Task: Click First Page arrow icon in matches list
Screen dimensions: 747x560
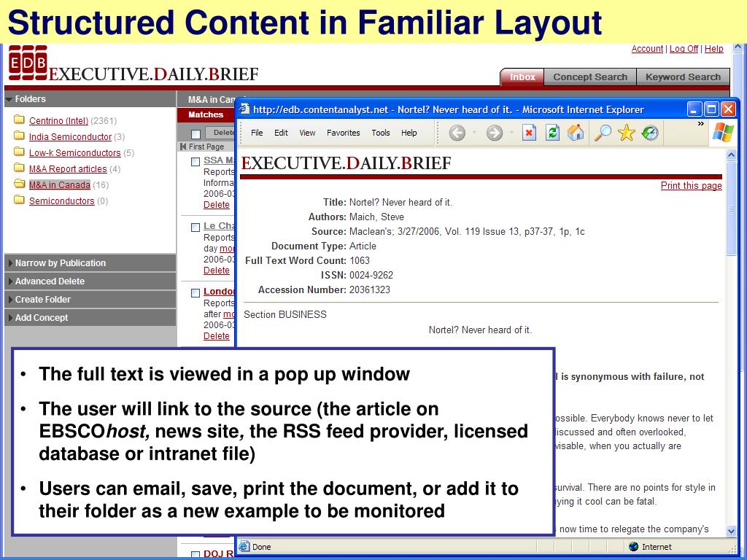Action: coord(183,147)
